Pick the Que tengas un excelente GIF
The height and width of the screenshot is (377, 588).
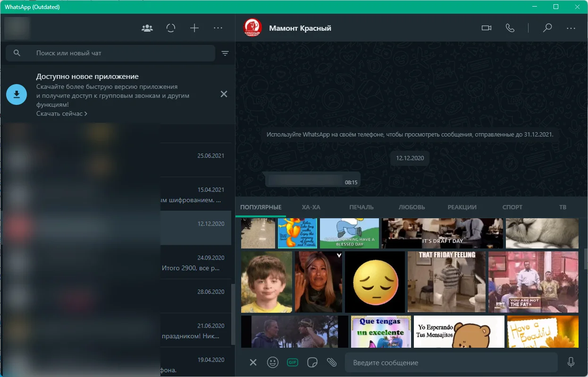pyautogui.click(x=381, y=332)
